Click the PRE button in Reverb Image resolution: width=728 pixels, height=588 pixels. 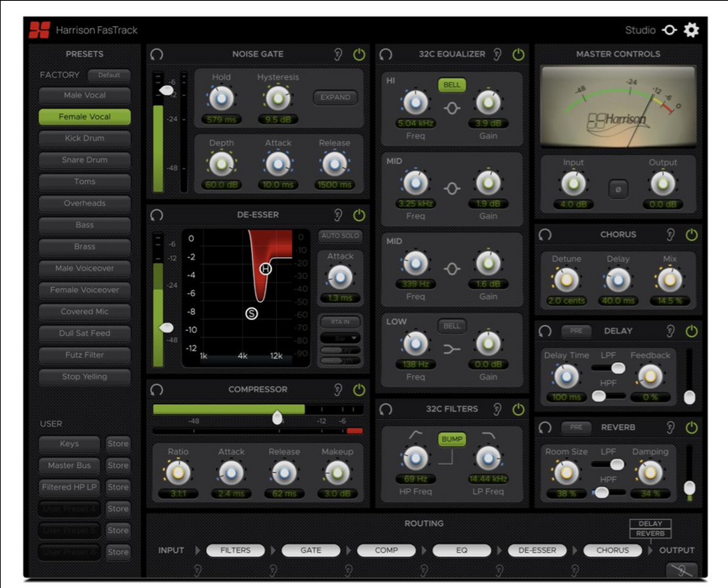576,428
